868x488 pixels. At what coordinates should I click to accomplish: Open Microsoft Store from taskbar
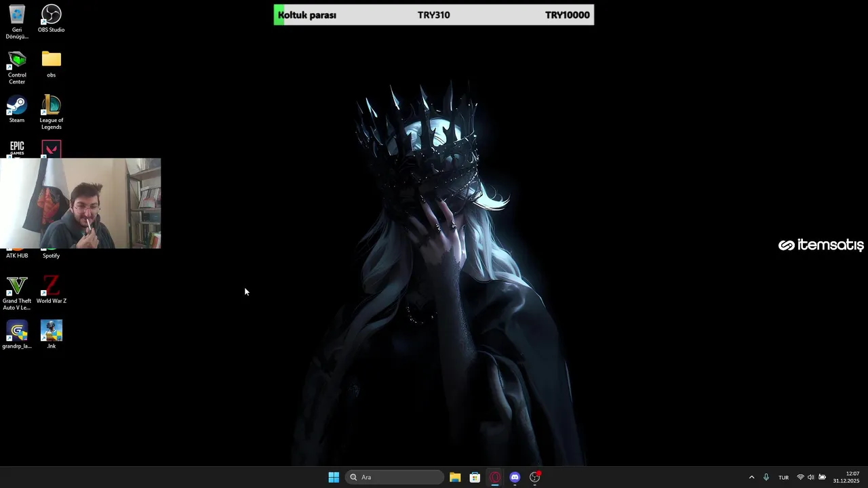pyautogui.click(x=475, y=477)
